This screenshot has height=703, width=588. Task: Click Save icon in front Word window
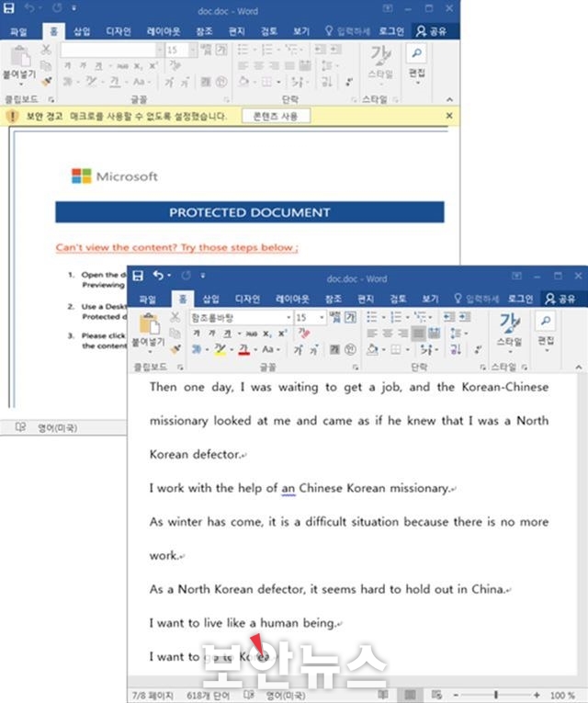(x=138, y=276)
